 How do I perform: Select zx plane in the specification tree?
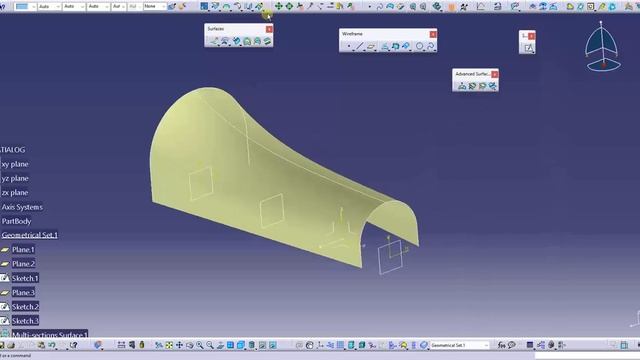point(15,193)
